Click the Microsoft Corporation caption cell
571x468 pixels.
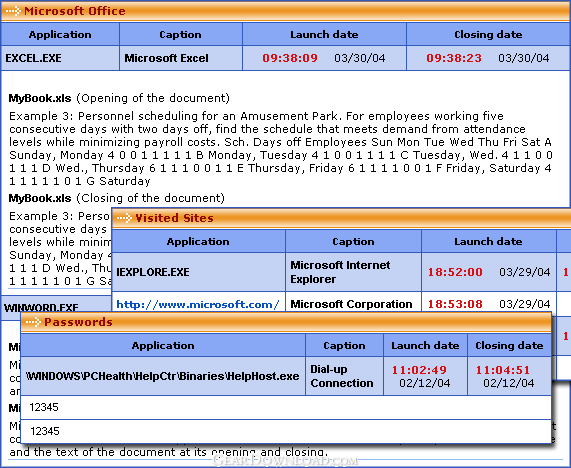point(353,303)
